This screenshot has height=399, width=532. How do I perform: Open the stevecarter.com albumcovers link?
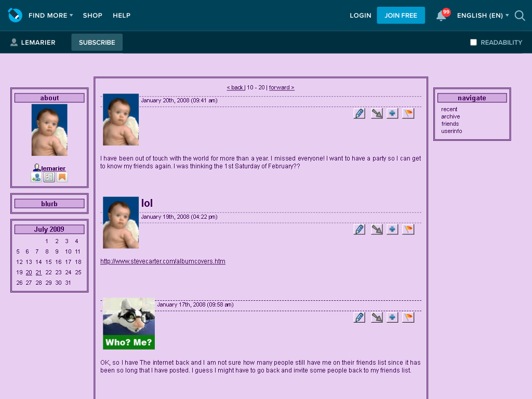[x=163, y=261]
